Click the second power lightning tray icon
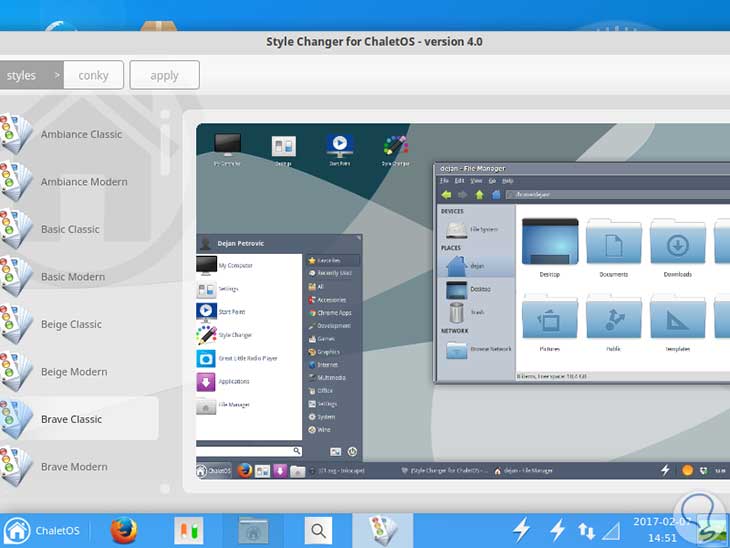Image resolution: width=730 pixels, height=548 pixels. (557, 530)
